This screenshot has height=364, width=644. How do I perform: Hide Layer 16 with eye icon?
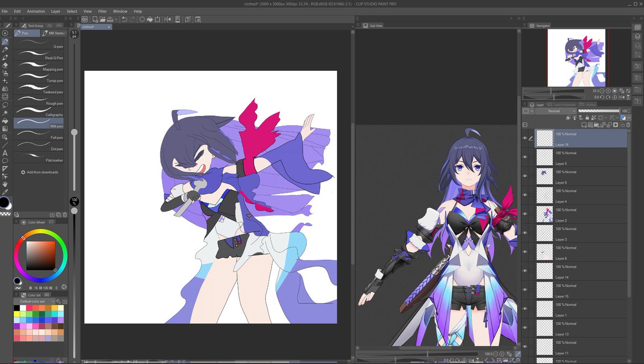coord(525,139)
